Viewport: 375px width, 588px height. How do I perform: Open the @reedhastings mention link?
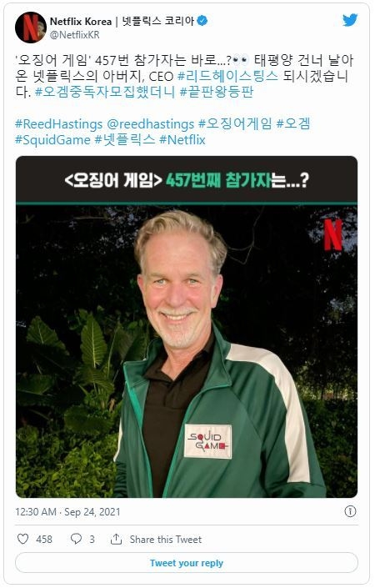pos(151,124)
